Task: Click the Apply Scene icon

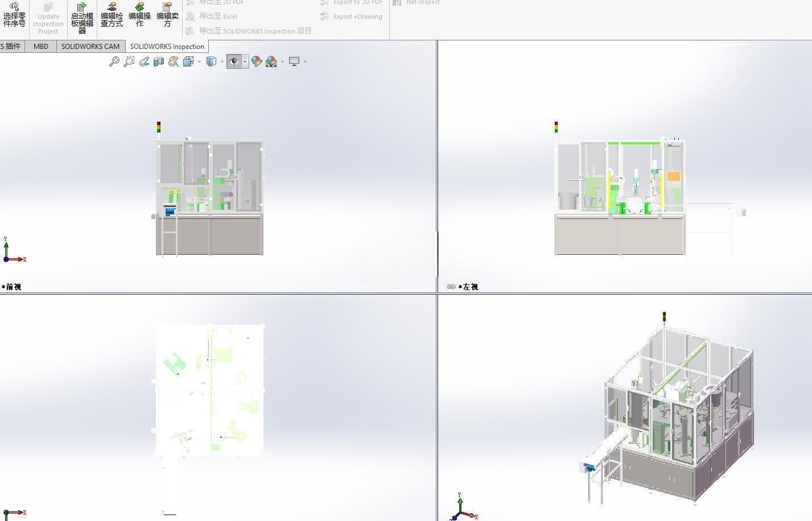Action: (x=271, y=61)
